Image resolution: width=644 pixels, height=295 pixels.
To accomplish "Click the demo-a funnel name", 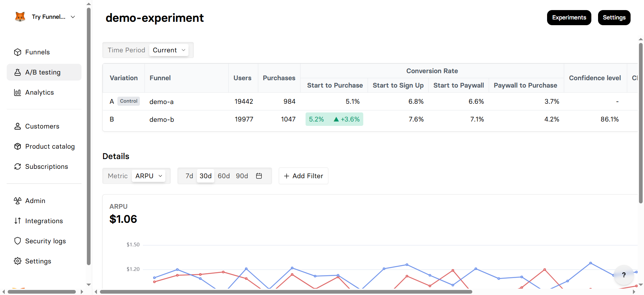I will click(162, 102).
